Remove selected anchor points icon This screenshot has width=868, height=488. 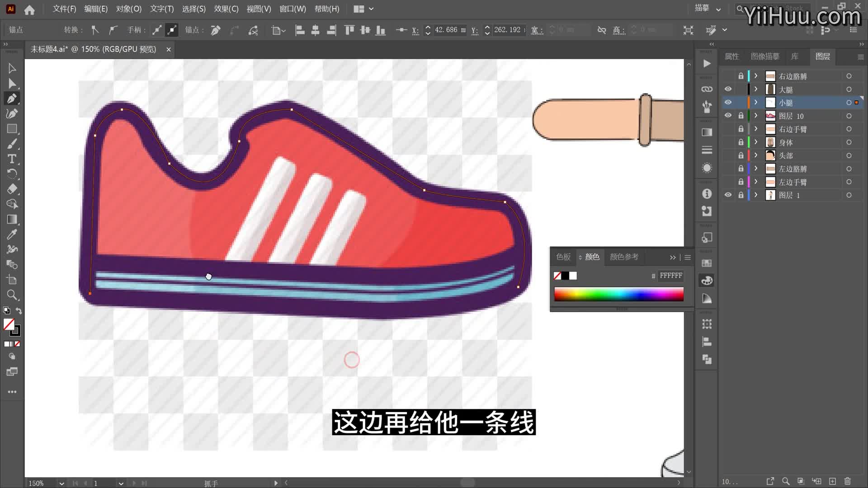click(x=216, y=30)
